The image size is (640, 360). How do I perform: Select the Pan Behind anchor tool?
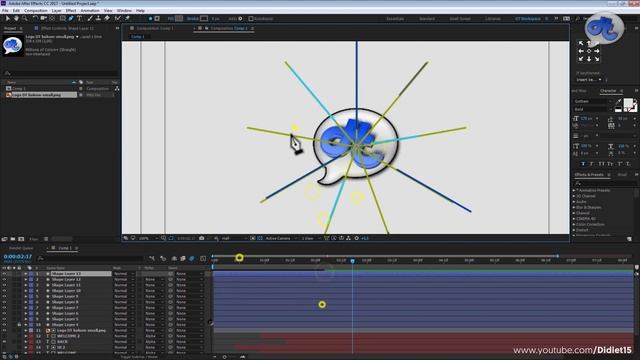52,18
